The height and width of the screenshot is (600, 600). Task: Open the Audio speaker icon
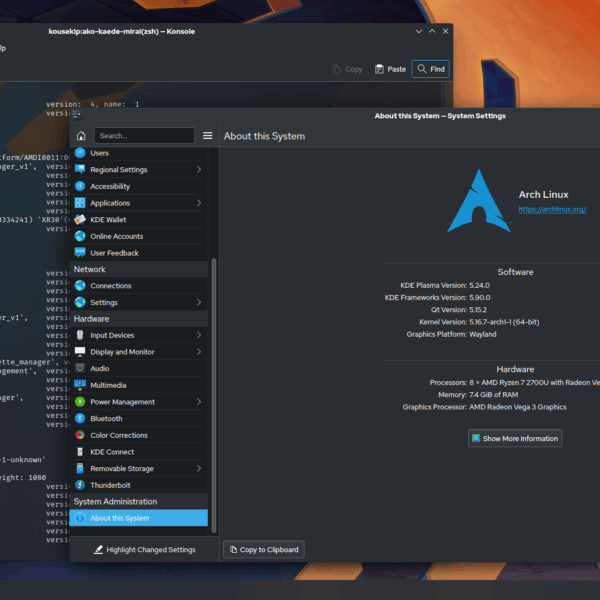[x=80, y=368]
